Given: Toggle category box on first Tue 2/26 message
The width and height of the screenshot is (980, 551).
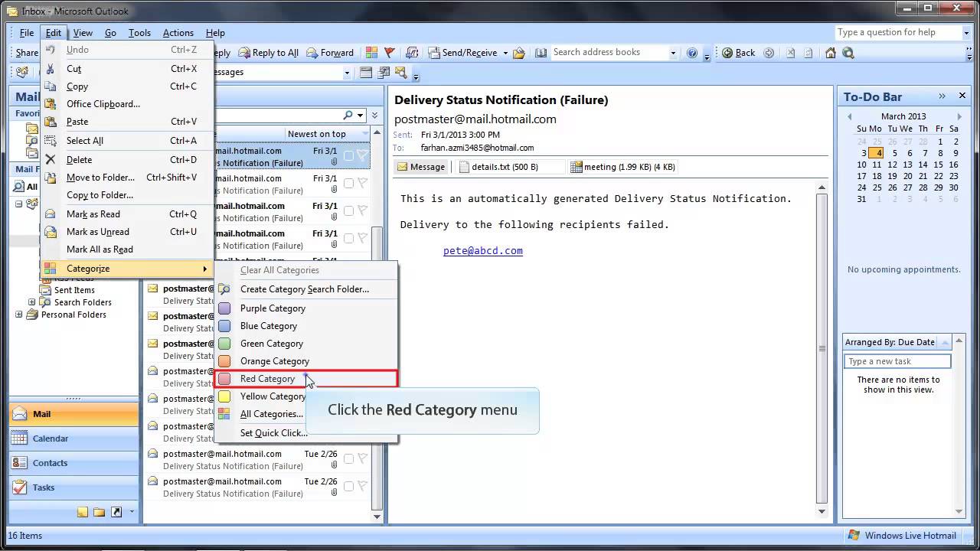Looking at the screenshot, I should tap(348, 459).
